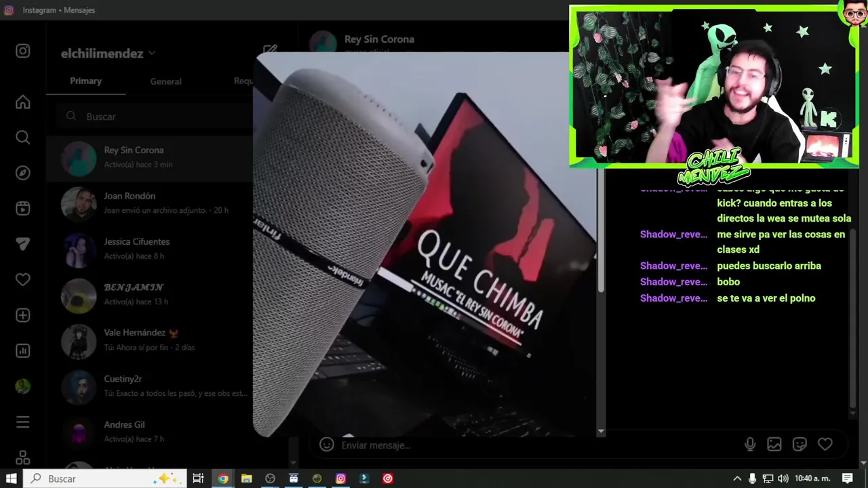Click the apps grid icon at sidebar bottom

point(22,458)
